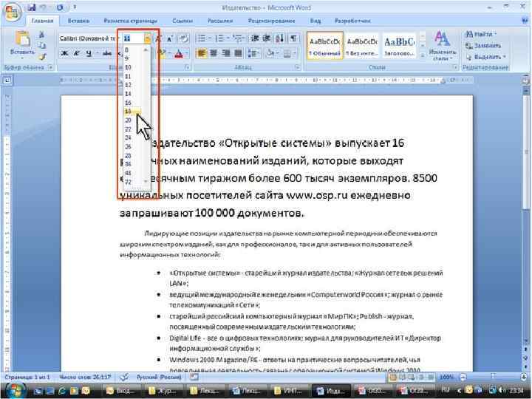Toggle italic (К) formatting

[77, 53]
